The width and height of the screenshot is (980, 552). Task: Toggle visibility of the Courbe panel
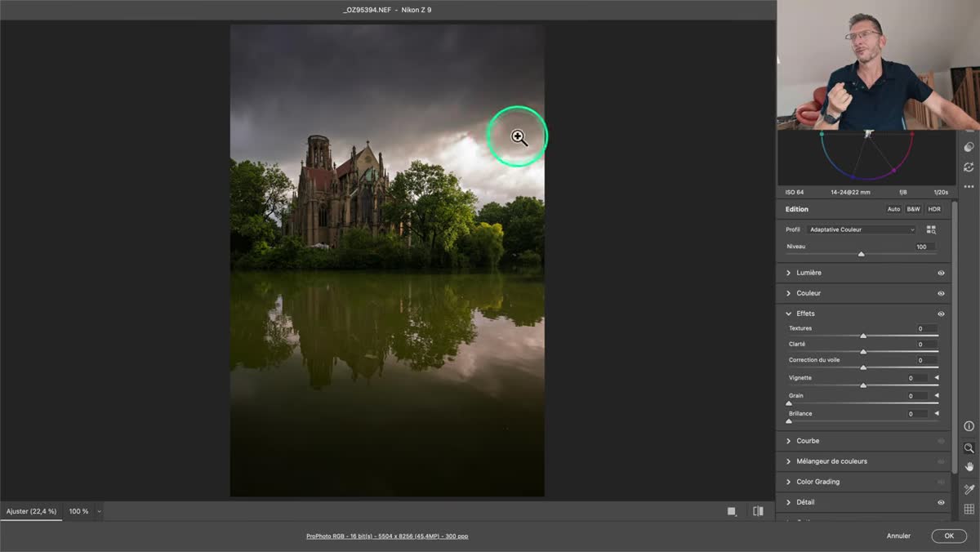coord(941,441)
